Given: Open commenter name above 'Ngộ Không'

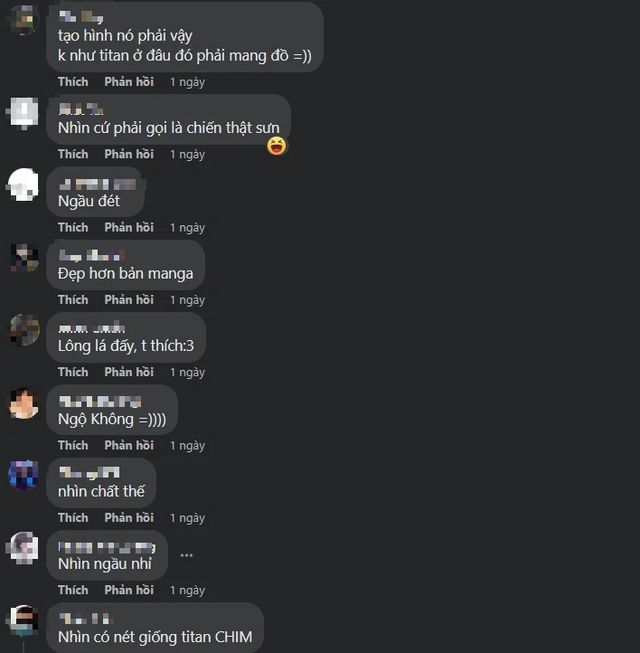Looking at the screenshot, I should pyautogui.click(x=100, y=401).
